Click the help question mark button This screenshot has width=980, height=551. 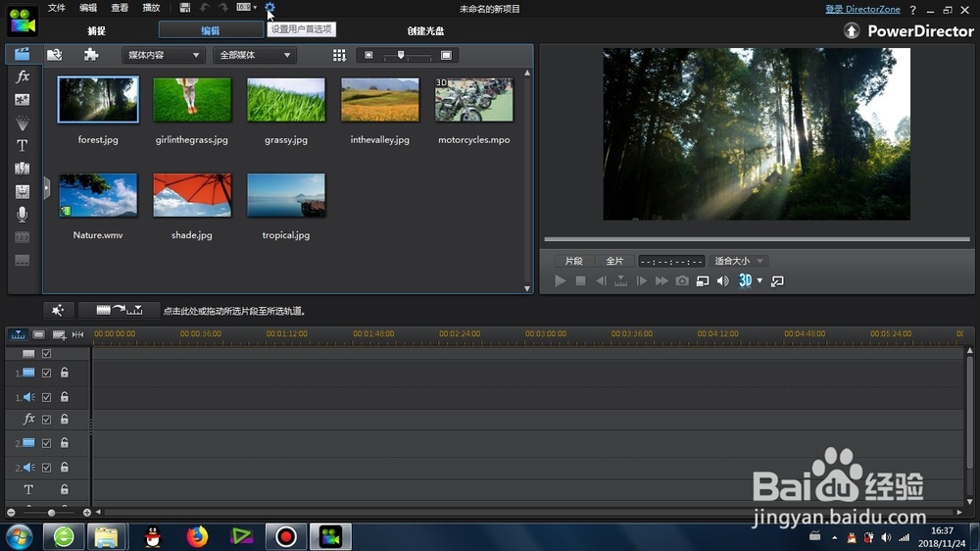coord(913,10)
